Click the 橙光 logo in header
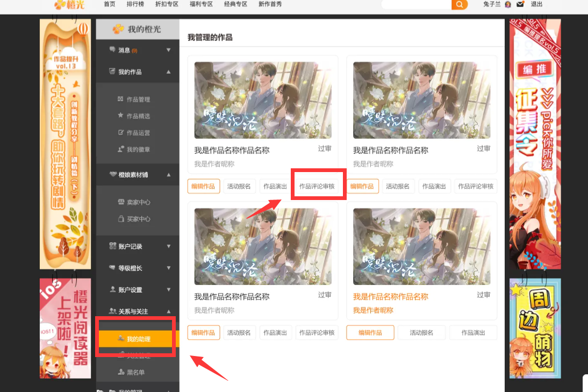Viewport: 588px width, 392px height. (x=70, y=4)
